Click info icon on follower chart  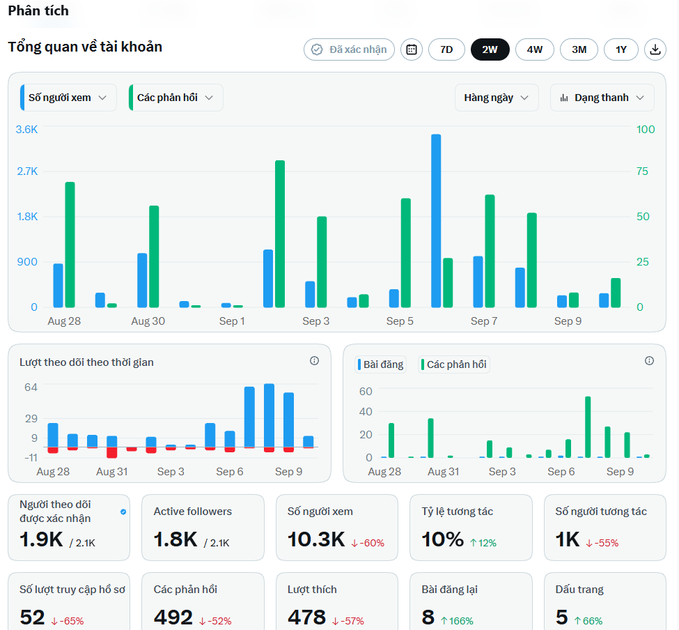(314, 361)
